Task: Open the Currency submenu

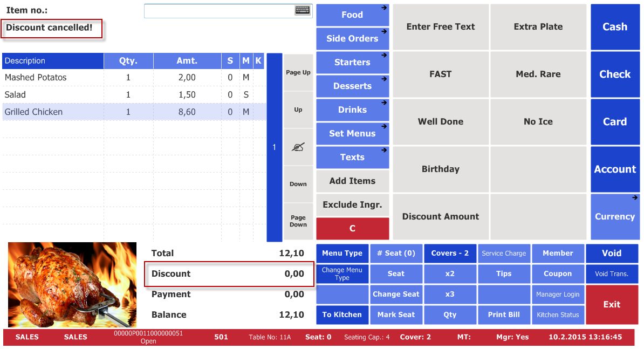Action: coord(615,216)
